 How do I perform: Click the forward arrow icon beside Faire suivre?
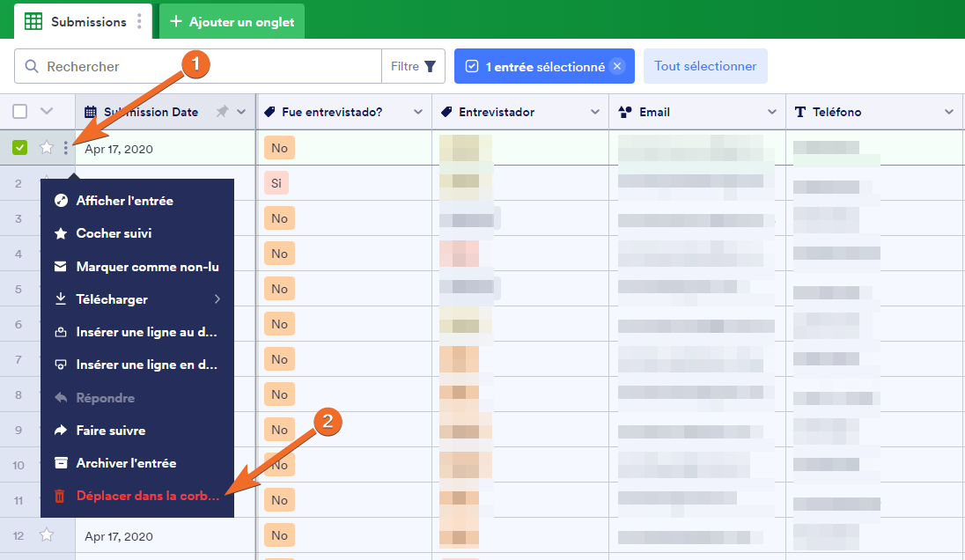point(60,431)
